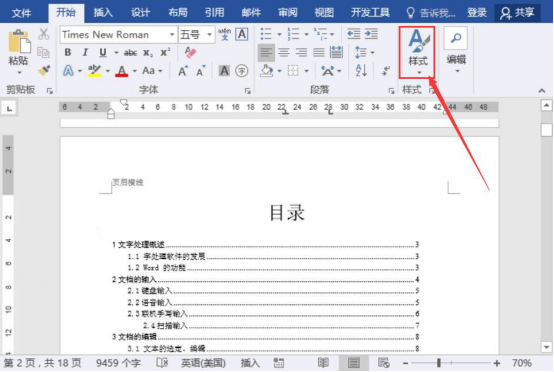Switch to the 引用 References tab
The image size is (554, 372).
tap(214, 13)
